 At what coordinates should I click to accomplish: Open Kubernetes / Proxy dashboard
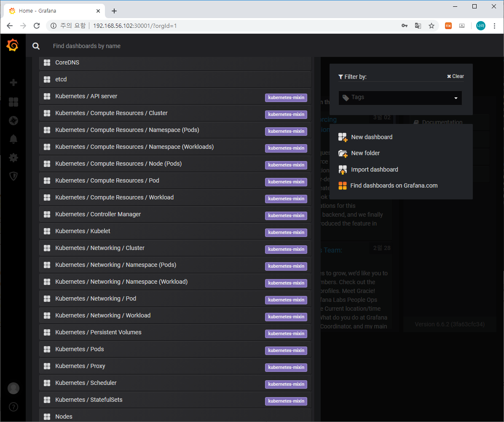(175, 366)
